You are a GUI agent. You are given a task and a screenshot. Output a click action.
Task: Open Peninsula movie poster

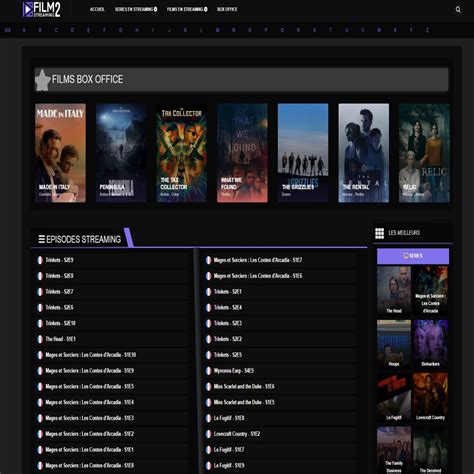pyautogui.click(x=121, y=153)
